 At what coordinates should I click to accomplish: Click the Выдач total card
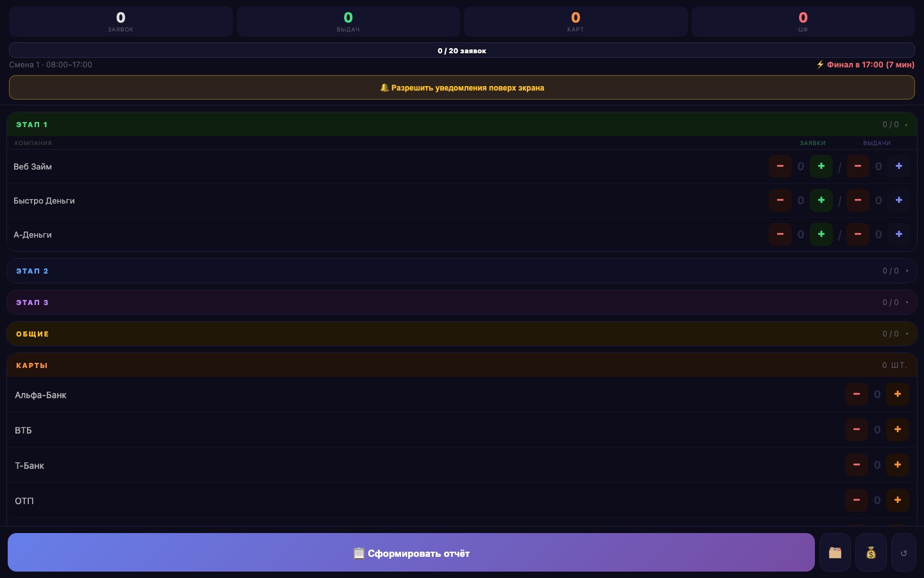tap(348, 21)
